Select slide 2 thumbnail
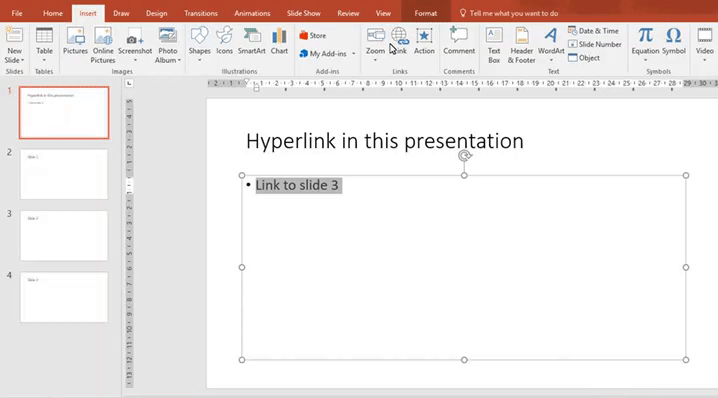The width and height of the screenshot is (718, 398). [x=64, y=174]
